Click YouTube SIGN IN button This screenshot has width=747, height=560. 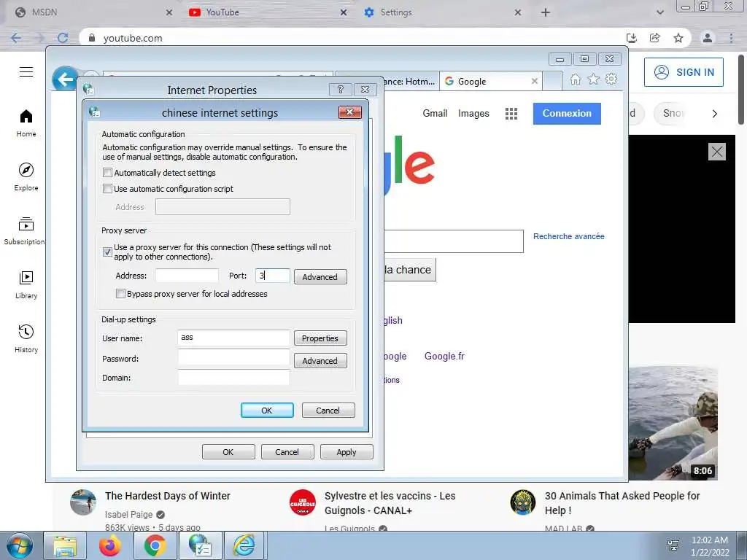pyautogui.click(x=684, y=72)
